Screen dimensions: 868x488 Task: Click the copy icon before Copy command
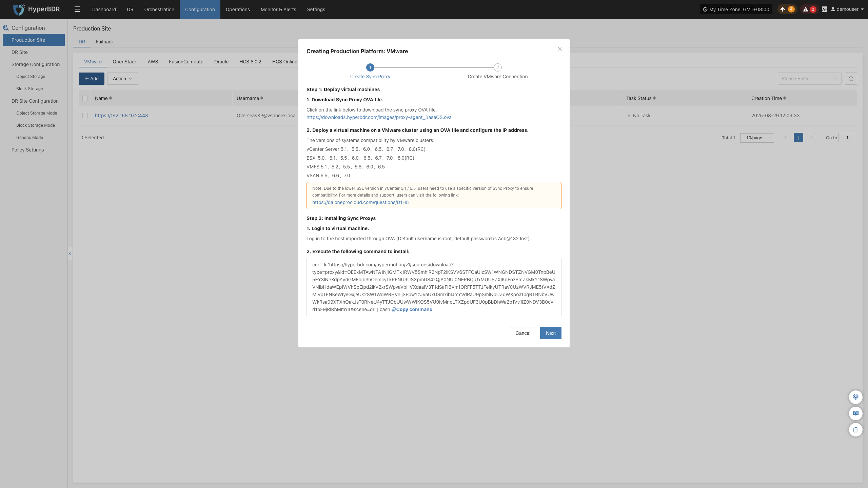tap(394, 309)
